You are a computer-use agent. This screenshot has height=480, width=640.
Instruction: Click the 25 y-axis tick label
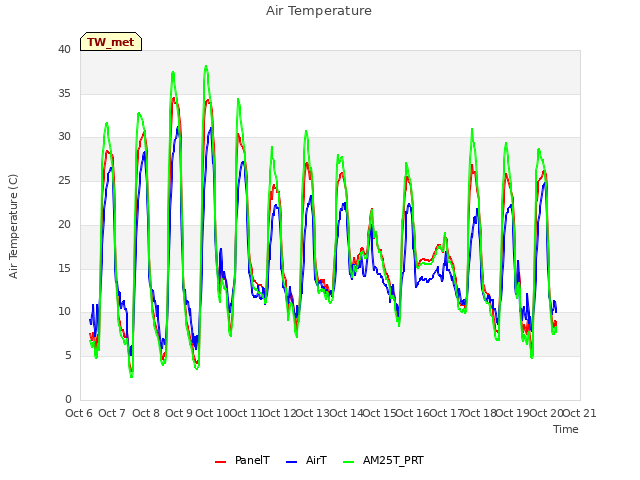pos(64,180)
